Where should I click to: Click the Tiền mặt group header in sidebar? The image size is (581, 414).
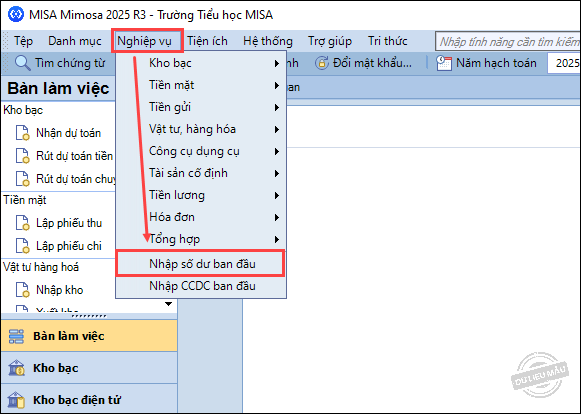(x=25, y=200)
